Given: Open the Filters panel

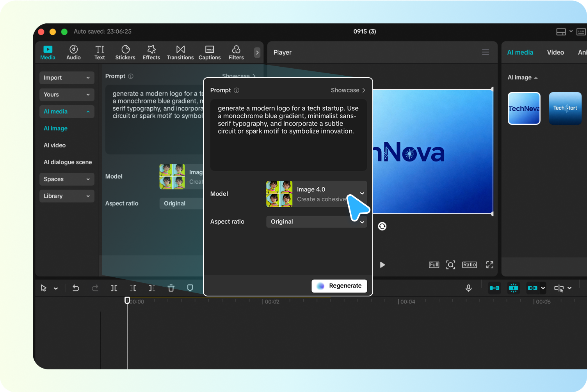Looking at the screenshot, I should pos(236,52).
